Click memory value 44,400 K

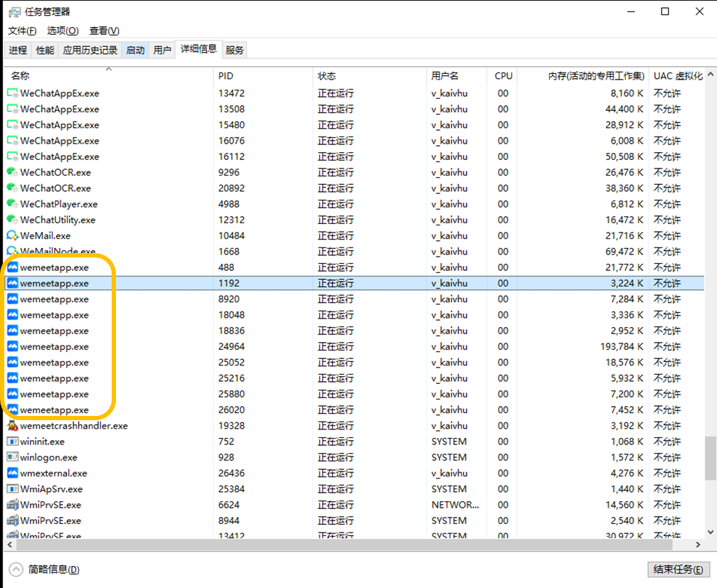tap(625, 109)
